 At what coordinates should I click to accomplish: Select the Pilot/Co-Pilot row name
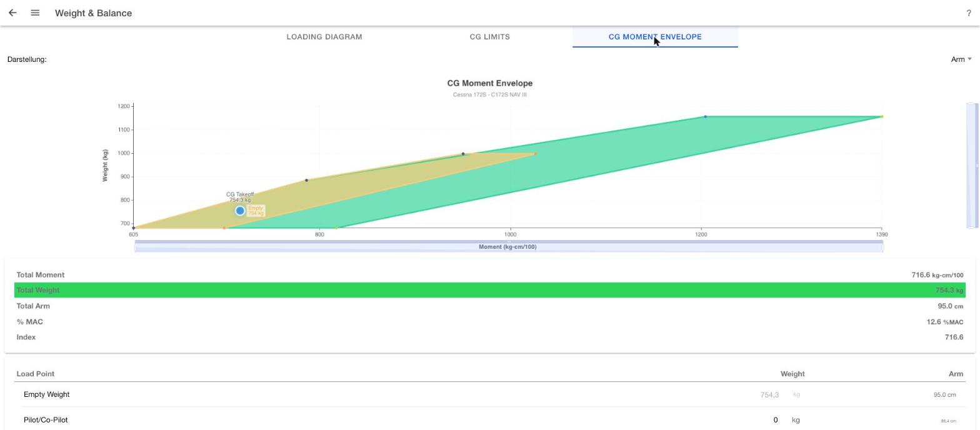pyautogui.click(x=46, y=420)
